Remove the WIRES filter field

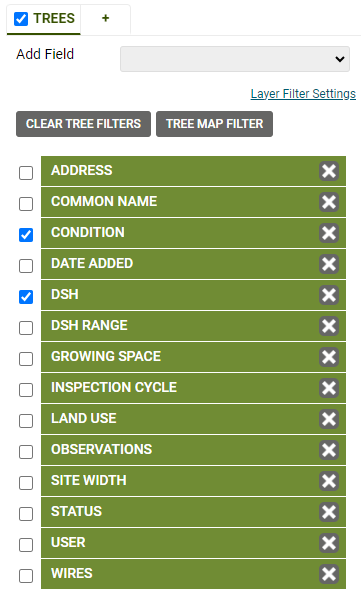tap(329, 574)
